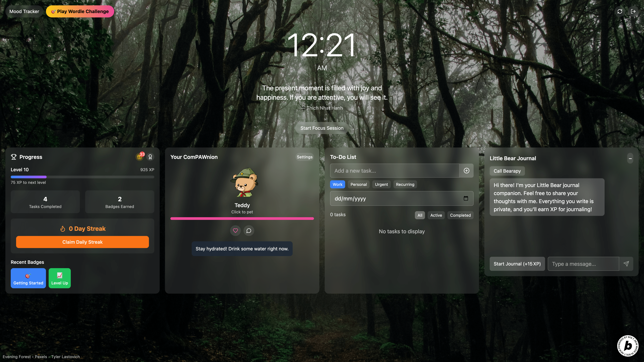Open the badges ribbon icon in Progress
This screenshot has width=644, height=362.
(150, 157)
